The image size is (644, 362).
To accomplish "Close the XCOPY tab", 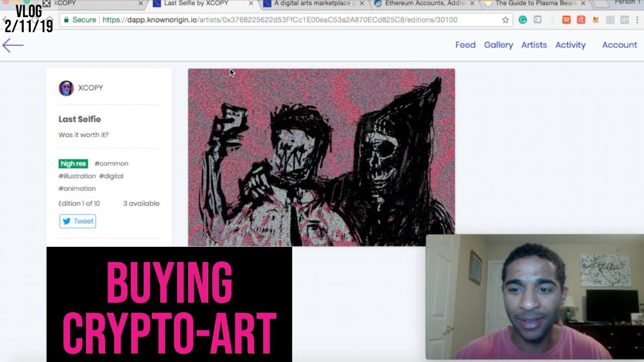I will pos(141,4).
